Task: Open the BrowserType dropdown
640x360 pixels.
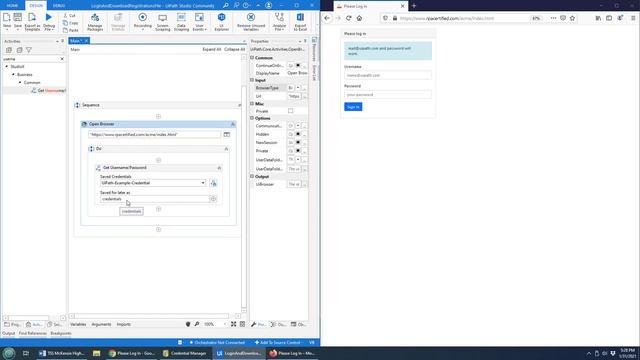Action: pos(298,88)
